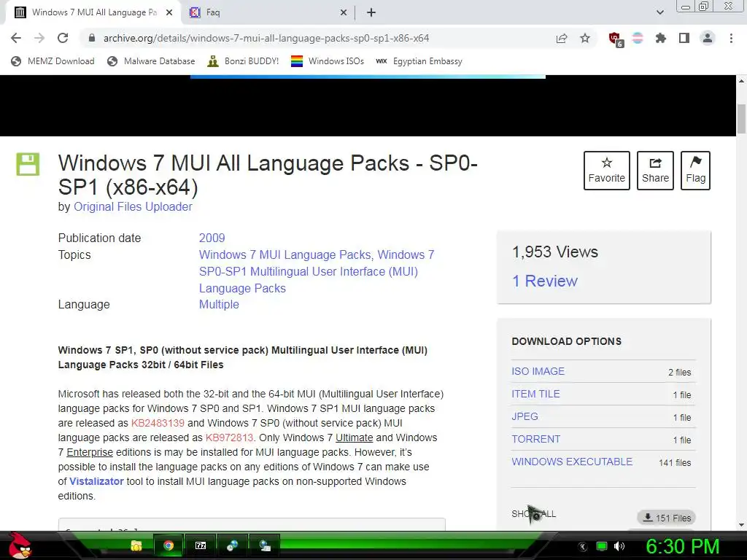Screen dimensions: 747x560
Task: Show hidden tray icons arrow
Action: [582, 547]
